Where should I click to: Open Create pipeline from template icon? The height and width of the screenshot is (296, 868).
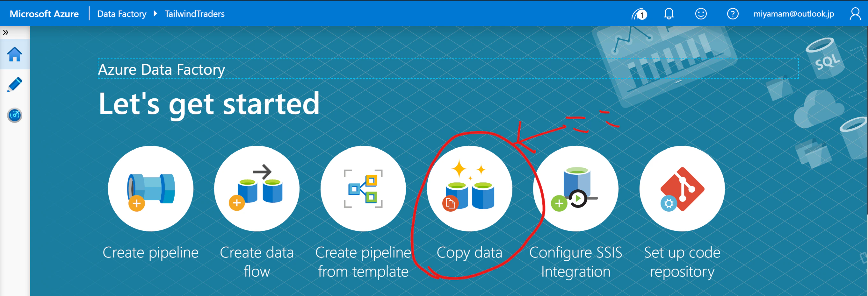tap(363, 188)
